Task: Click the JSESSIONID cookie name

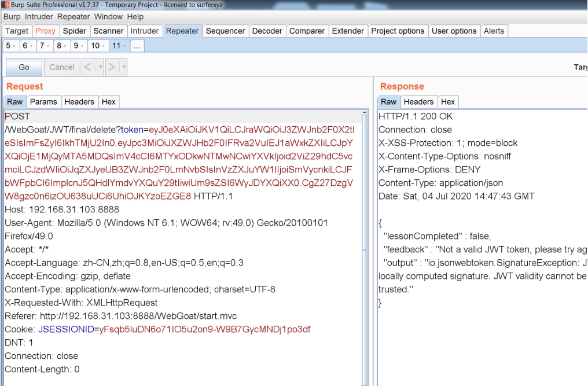Action: pos(66,329)
